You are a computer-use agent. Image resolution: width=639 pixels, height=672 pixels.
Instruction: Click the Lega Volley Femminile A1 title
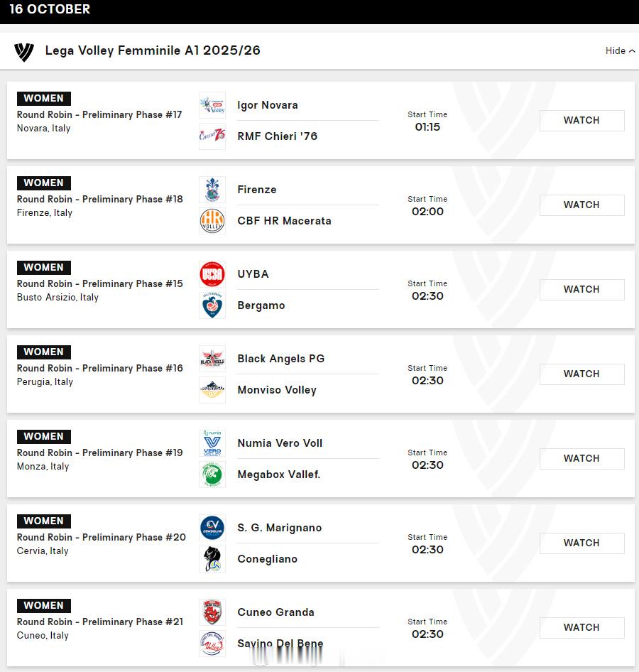point(153,51)
